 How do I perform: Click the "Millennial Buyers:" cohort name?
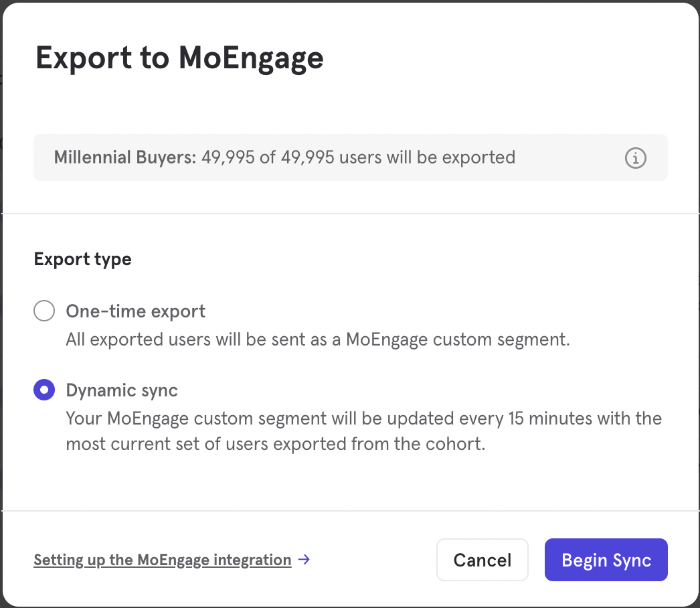[x=125, y=157]
